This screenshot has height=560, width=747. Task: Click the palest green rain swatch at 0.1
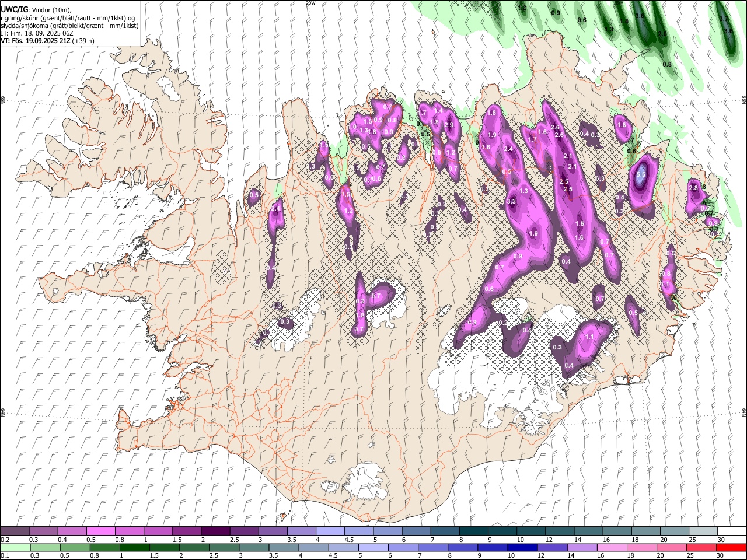[15, 547]
